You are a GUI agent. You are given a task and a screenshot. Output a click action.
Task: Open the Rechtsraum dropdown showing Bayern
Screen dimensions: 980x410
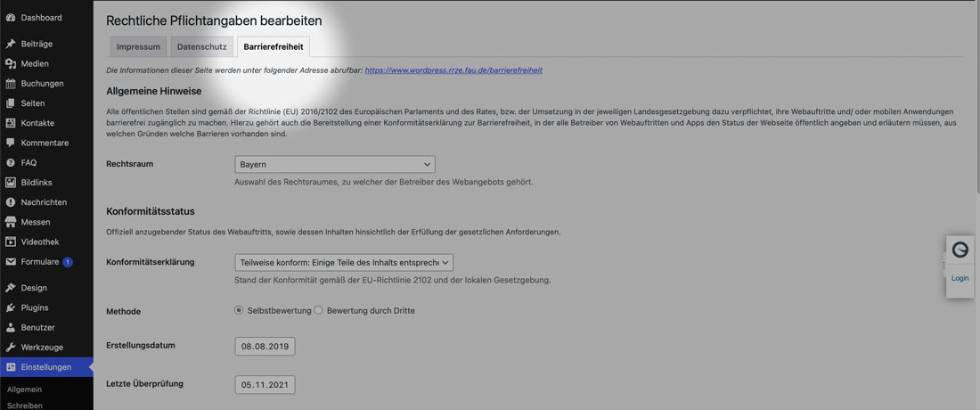click(334, 165)
